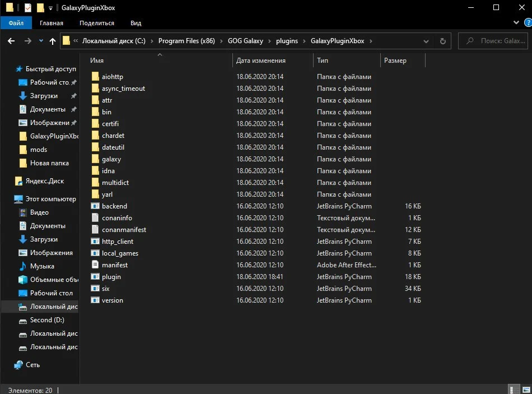
Task: Open the recent locations dropdown arrow
Action: click(x=41, y=41)
